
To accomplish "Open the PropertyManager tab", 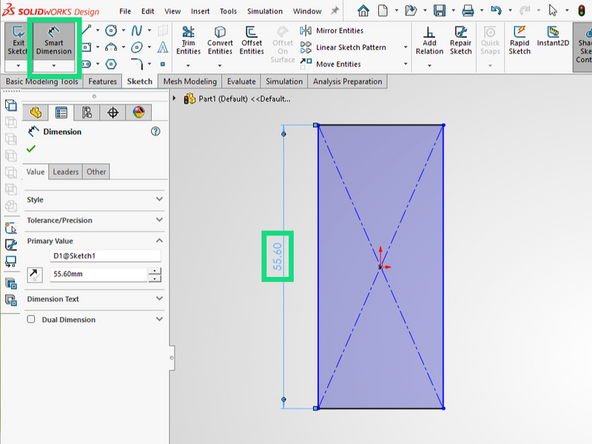I will coord(62,113).
